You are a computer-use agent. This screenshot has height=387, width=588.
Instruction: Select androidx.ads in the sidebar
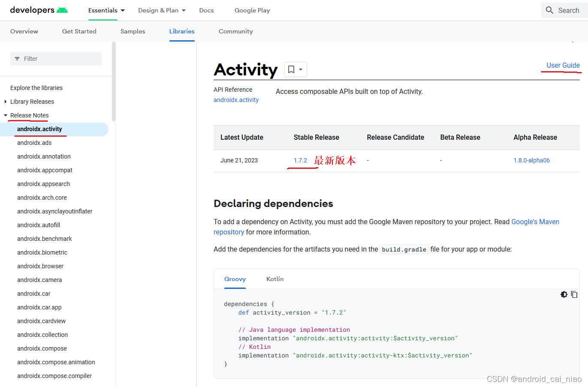34,143
